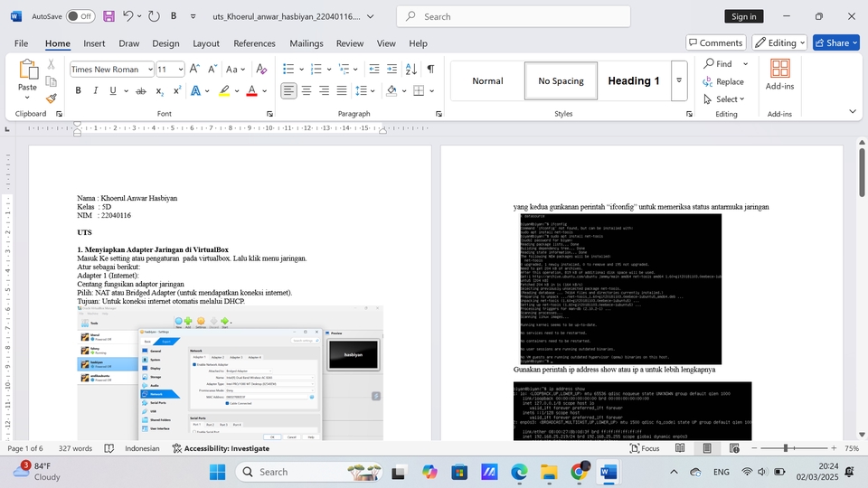
Task: Toggle Italic formatting
Action: 95,90
